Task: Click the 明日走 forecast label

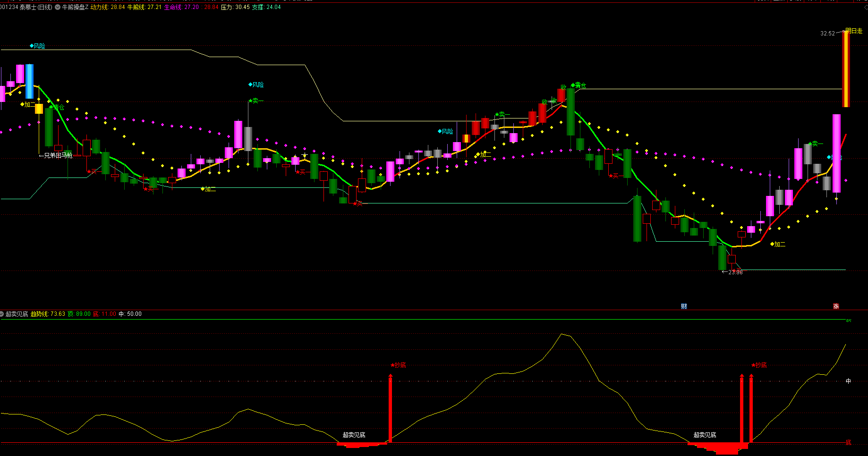Action: (x=854, y=31)
